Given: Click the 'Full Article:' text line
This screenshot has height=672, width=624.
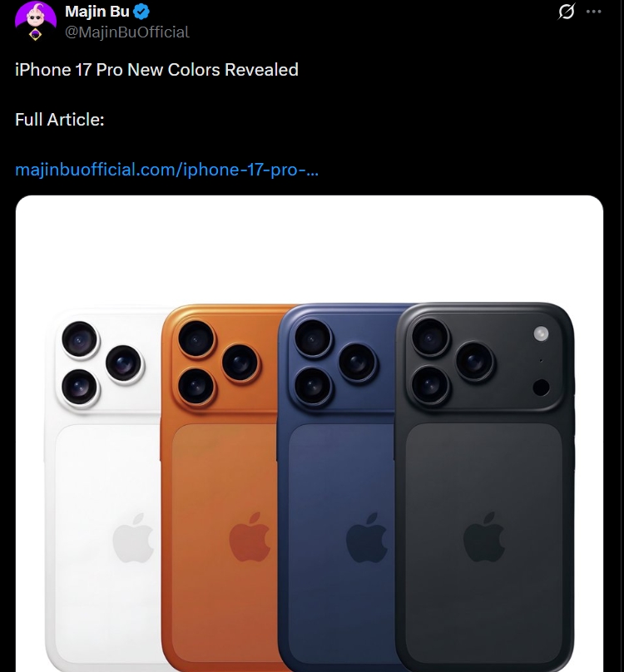Looking at the screenshot, I should tap(60, 120).
